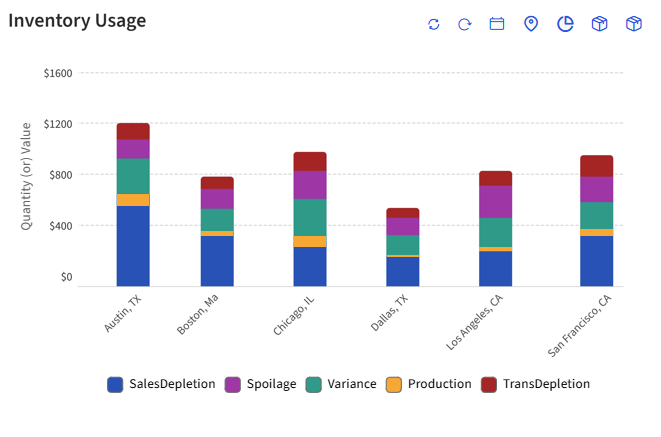
Task: Click the Inventory Usage chart title
Action: (x=77, y=21)
